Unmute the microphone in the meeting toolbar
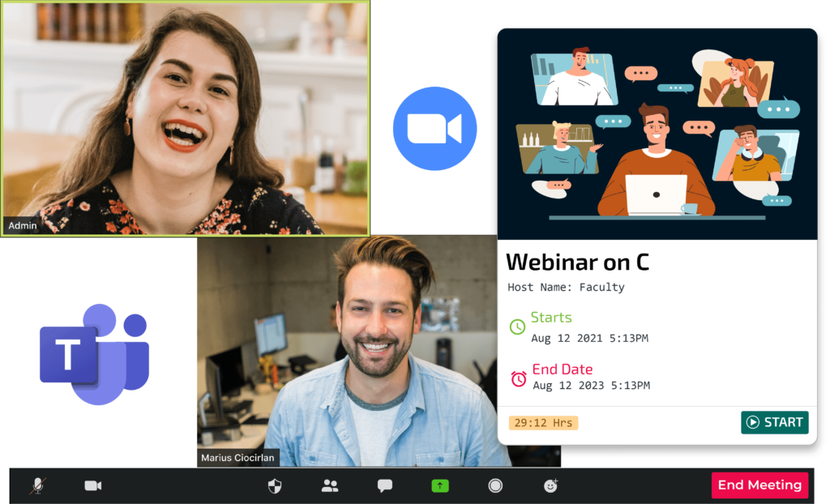Viewport: 830px width, 504px height. point(37,485)
